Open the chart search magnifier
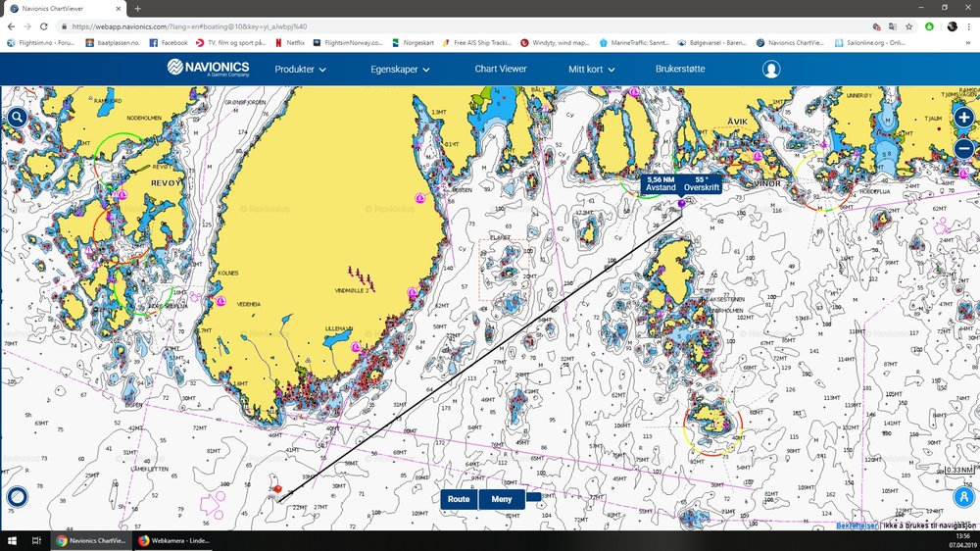The height and width of the screenshot is (551, 980). (17, 117)
